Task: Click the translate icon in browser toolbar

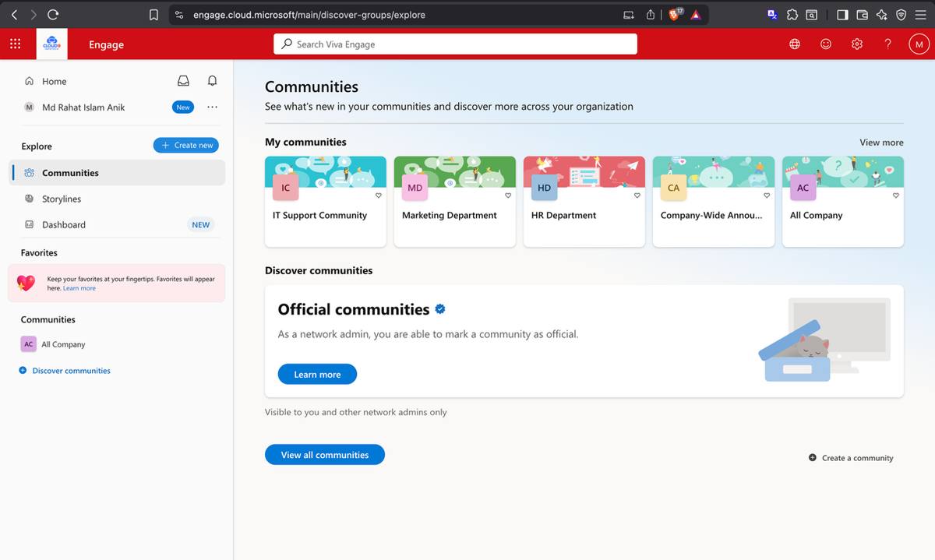Action: click(x=772, y=14)
